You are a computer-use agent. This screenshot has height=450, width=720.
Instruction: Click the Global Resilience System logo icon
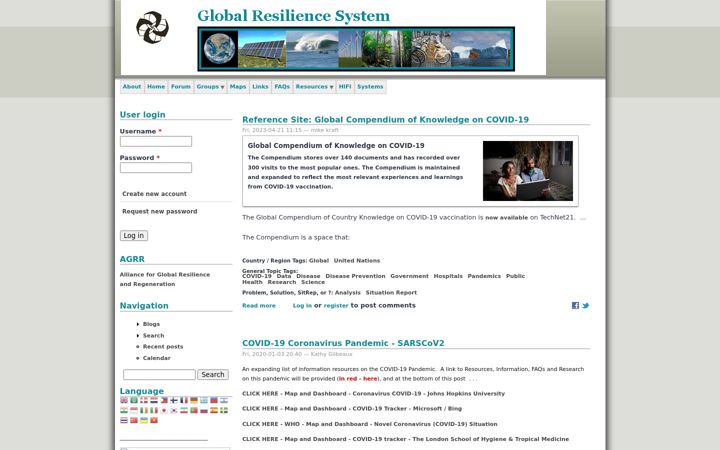pyautogui.click(x=152, y=27)
